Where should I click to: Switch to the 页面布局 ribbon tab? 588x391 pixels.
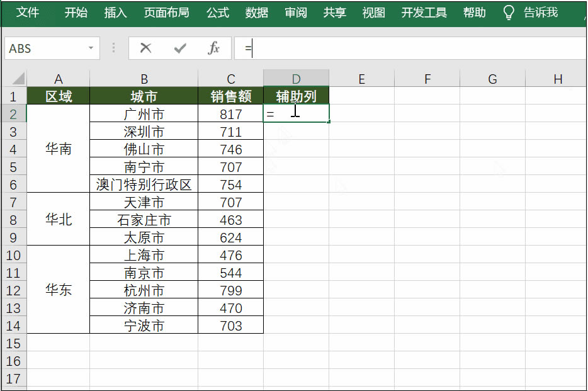[167, 12]
